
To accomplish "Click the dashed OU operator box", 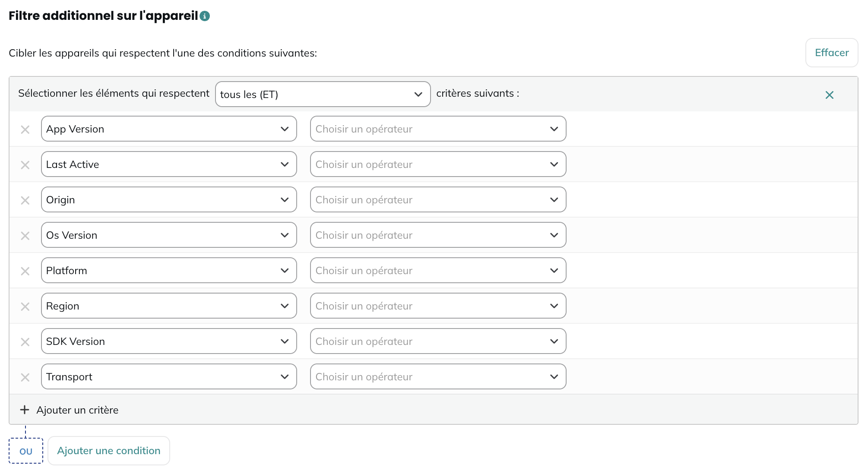I will (x=26, y=451).
